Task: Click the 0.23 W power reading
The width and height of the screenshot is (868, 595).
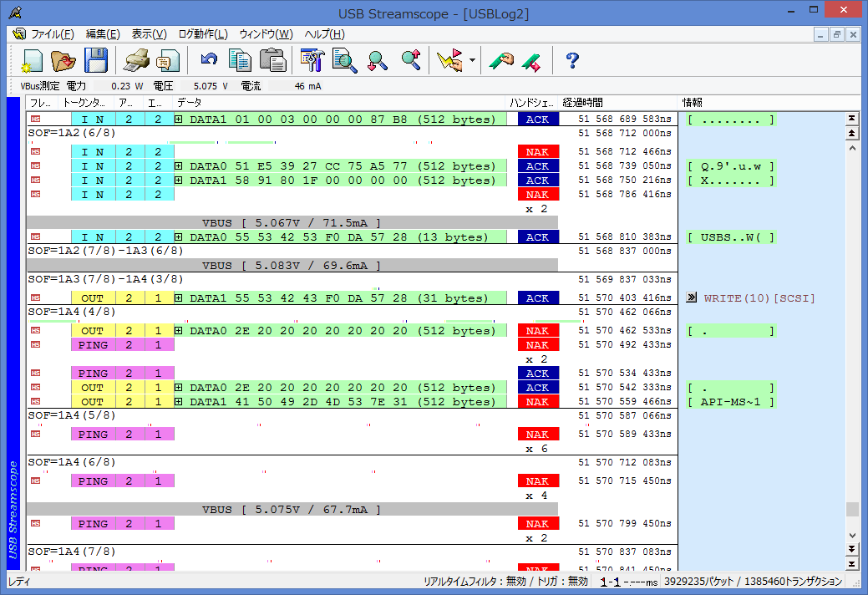Action: [127, 86]
